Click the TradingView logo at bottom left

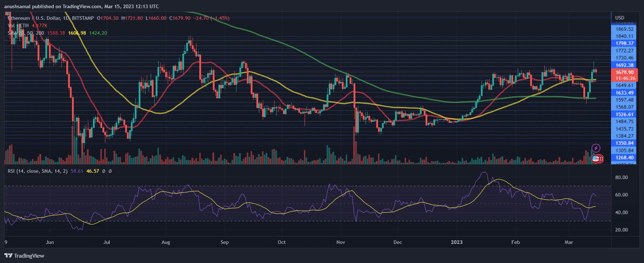click(24, 256)
